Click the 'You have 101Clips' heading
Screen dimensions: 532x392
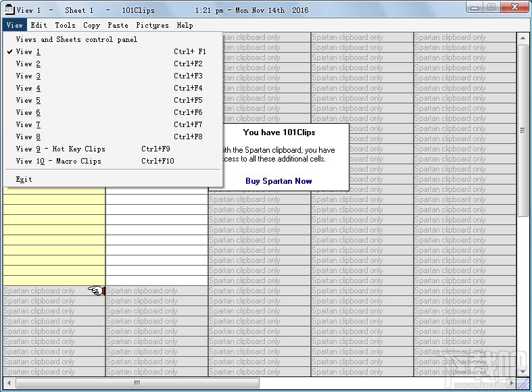coord(279,132)
